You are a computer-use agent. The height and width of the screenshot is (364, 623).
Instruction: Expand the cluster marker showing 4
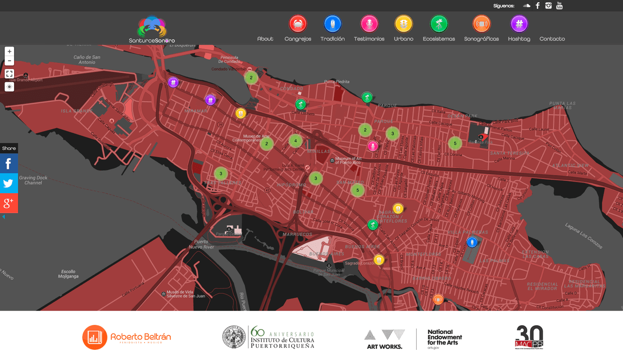[x=295, y=140]
